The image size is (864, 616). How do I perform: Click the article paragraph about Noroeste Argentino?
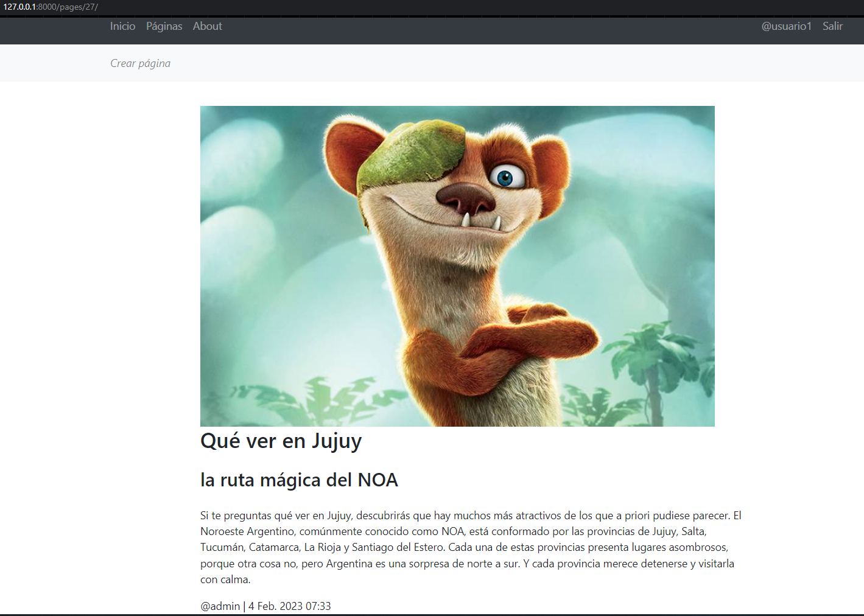(471, 547)
